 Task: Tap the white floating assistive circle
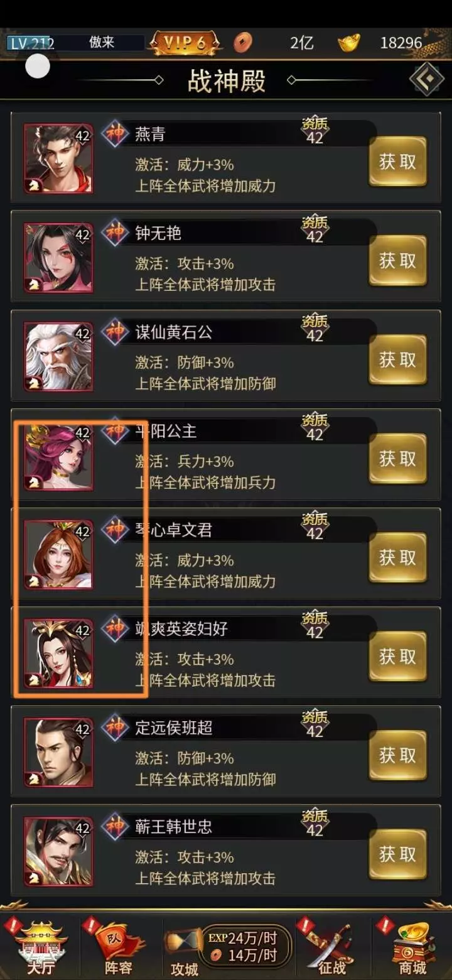point(38,66)
